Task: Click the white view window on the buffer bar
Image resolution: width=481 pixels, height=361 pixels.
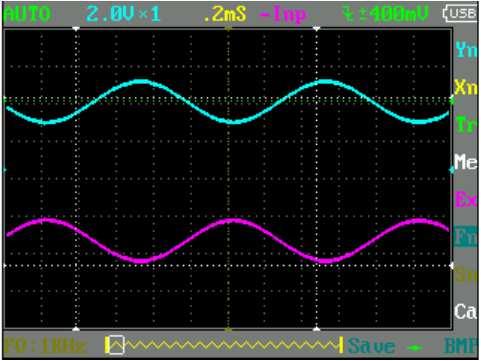Action: [117, 345]
